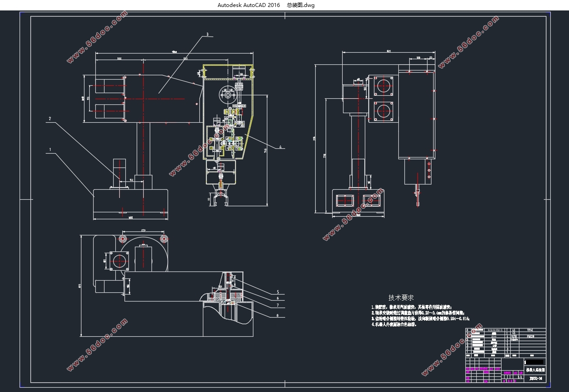Image resolution: width=569 pixels, height=392 pixels.
Task: Click the "Autodesk AutoCAD 2016" title text
Action: [249, 5]
